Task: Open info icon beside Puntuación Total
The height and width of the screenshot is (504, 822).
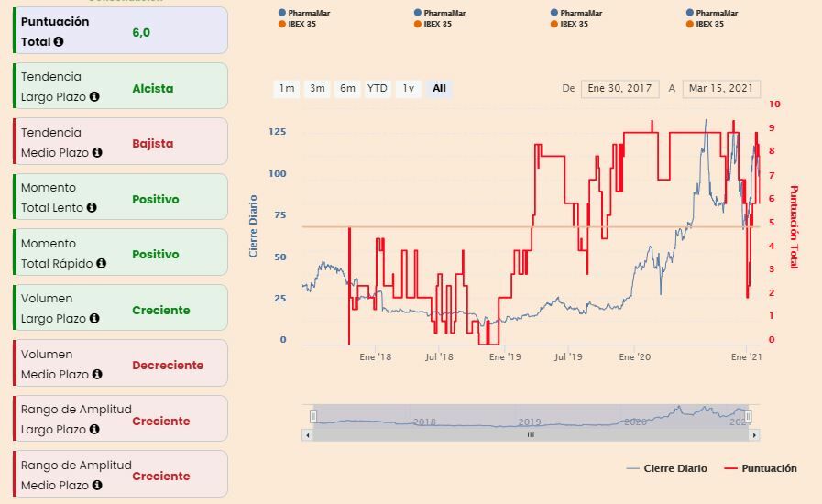Action: 59,41
